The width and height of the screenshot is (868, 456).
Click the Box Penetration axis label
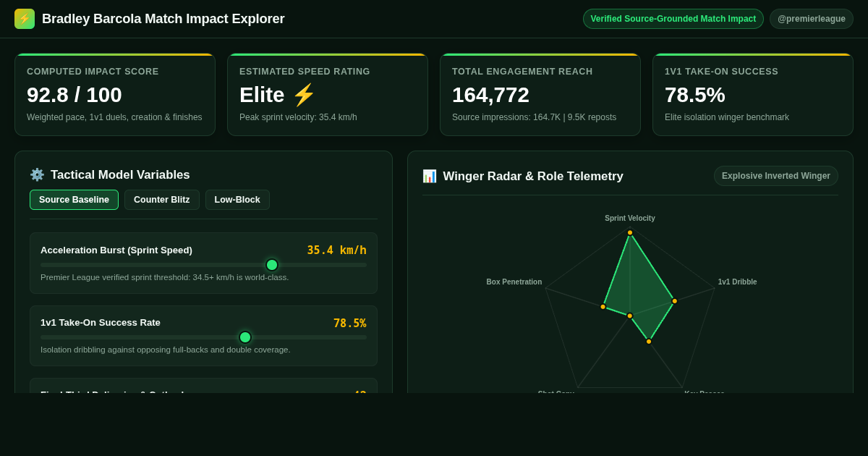pos(514,282)
